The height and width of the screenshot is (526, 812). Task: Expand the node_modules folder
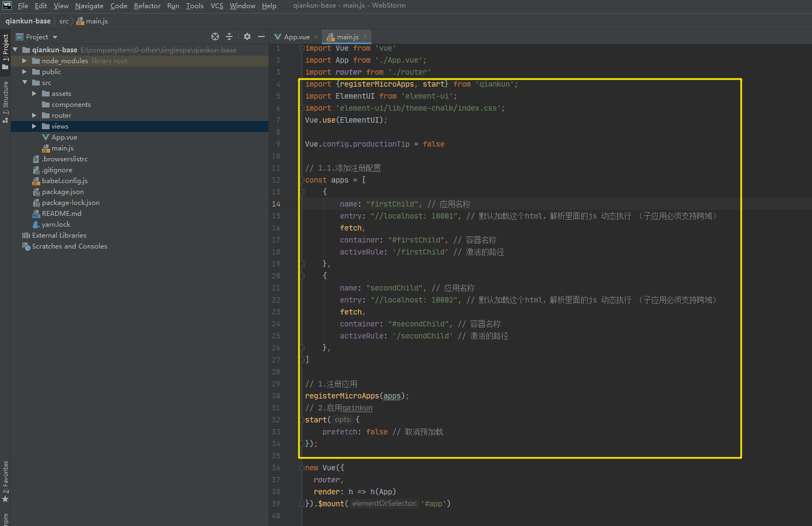25,61
